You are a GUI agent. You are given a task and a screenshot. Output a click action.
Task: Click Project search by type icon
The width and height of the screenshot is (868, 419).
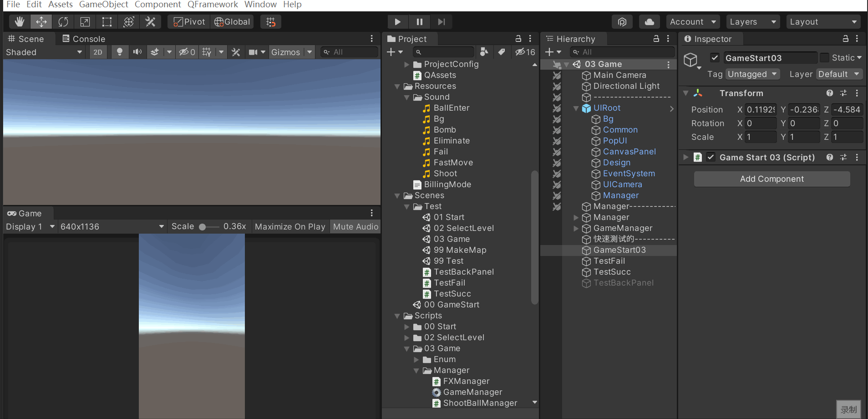coord(484,52)
